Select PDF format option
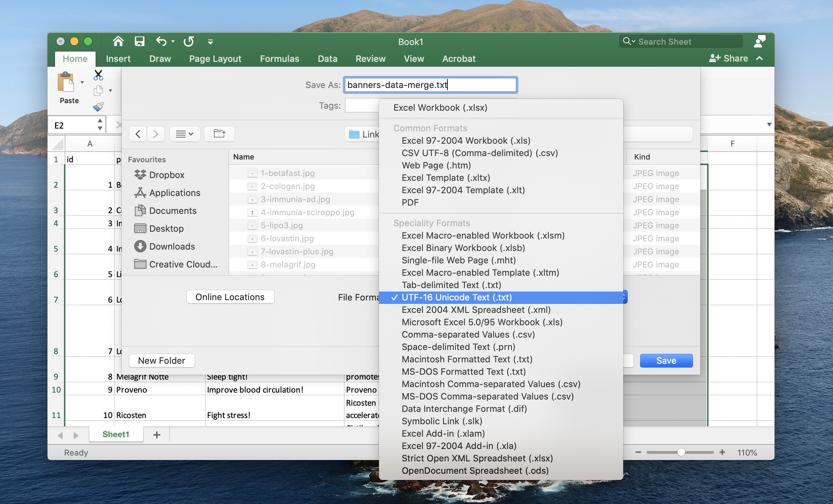This screenshot has height=504, width=833. click(x=501, y=202)
